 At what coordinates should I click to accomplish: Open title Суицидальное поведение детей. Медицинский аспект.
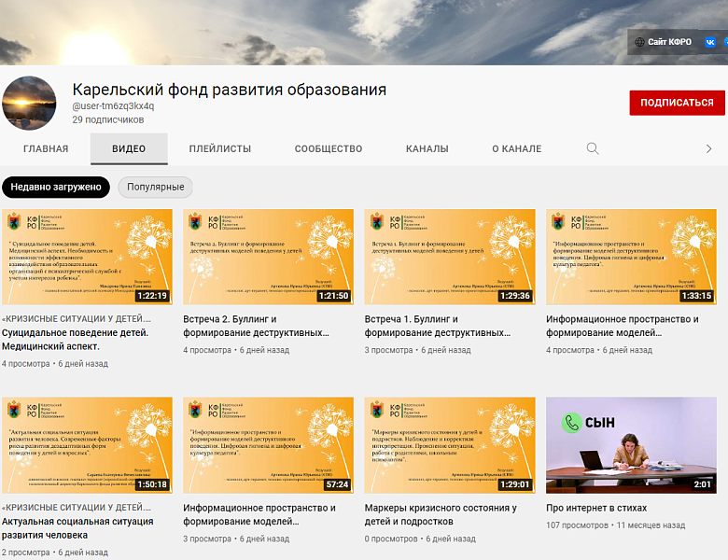click(76, 340)
